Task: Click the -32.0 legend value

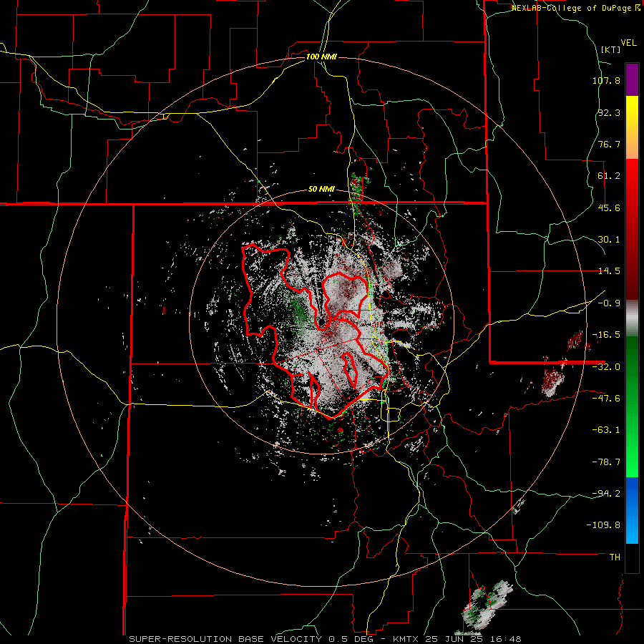Action: [606, 367]
